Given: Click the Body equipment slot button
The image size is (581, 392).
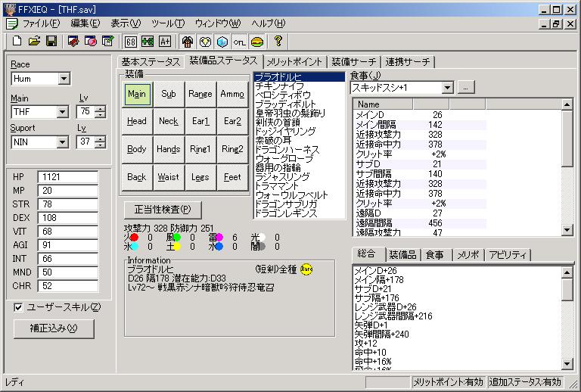Looking at the screenshot, I should (x=137, y=149).
